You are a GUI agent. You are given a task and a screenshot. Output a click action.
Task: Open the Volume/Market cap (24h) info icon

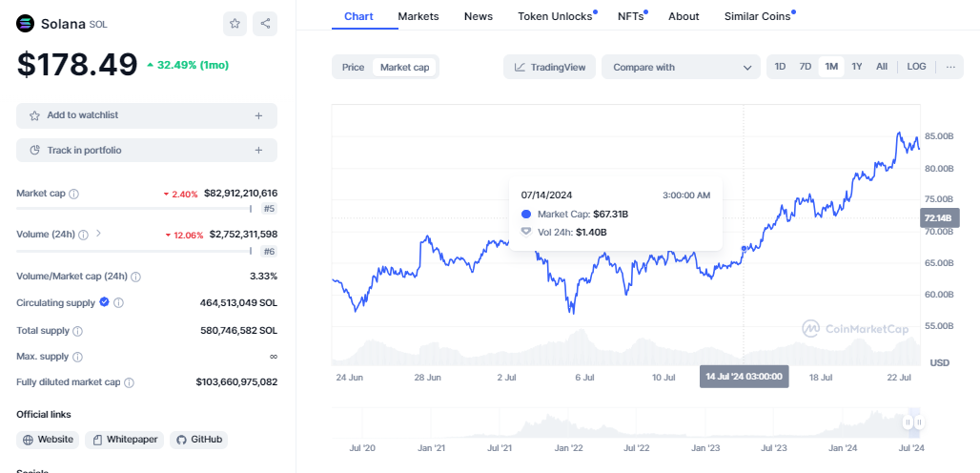pyautogui.click(x=135, y=277)
